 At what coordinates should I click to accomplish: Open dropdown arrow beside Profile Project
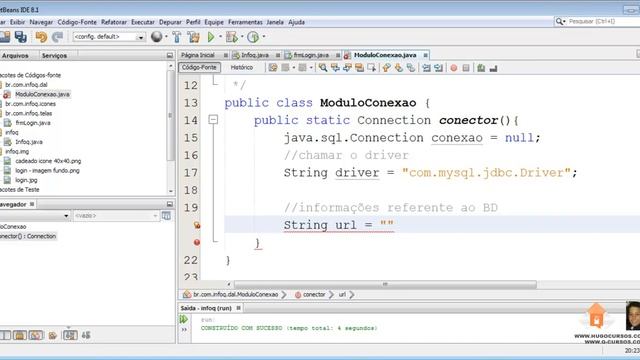(x=264, y=37)
